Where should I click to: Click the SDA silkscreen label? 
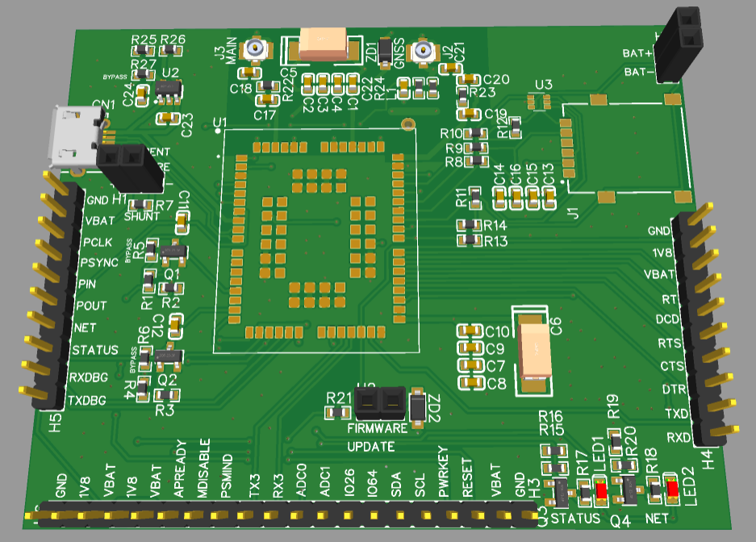(396, 485)
